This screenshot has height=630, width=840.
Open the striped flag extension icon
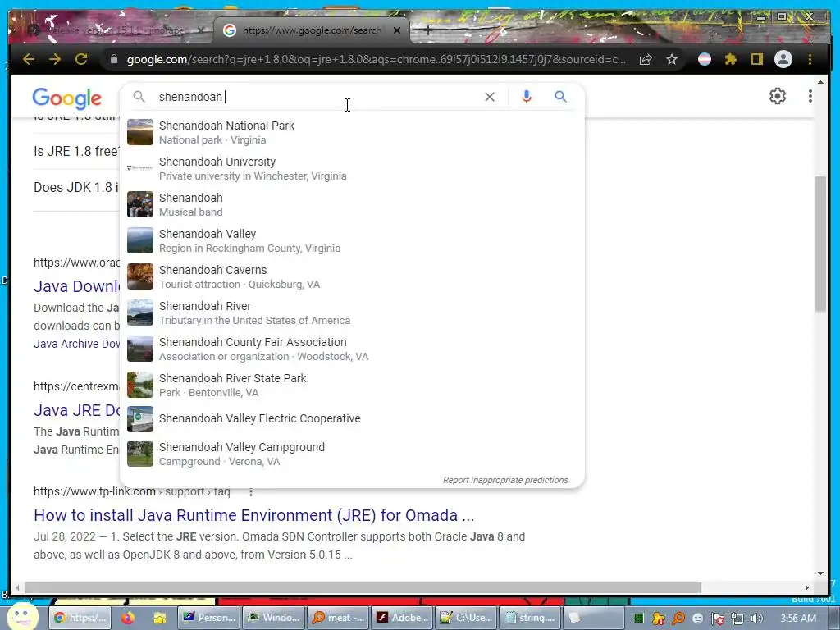pyautogui.click(x=705, y=59)
